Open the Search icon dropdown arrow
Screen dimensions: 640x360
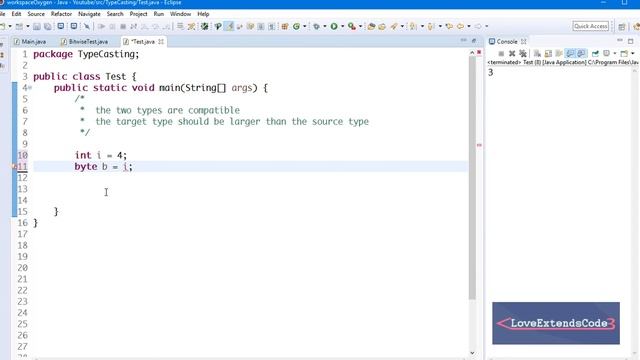tap(402, 27)
